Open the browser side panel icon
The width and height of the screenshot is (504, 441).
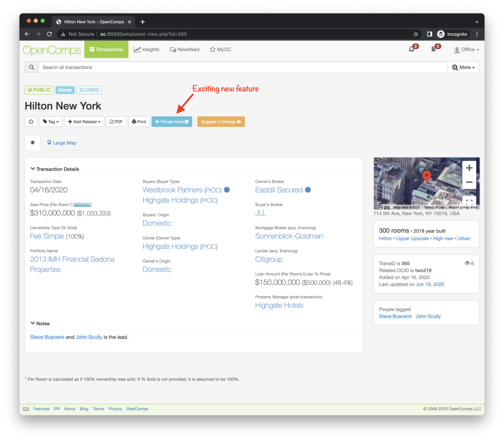pyautogui.click(x=429, y=34)
